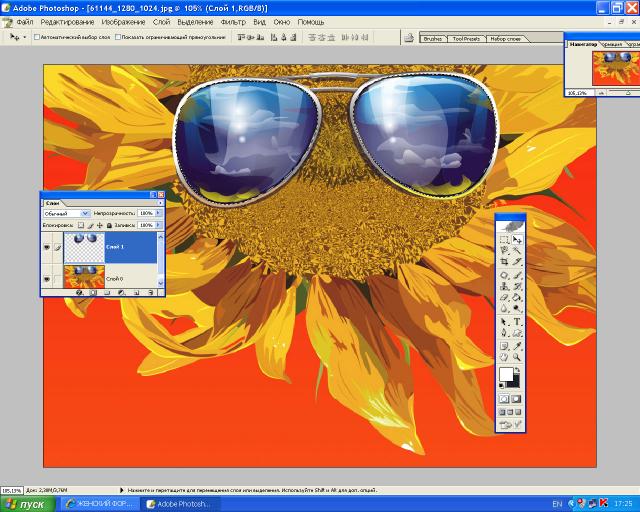
Task: Select the Crop tool
Action: (x=504, y=261)
